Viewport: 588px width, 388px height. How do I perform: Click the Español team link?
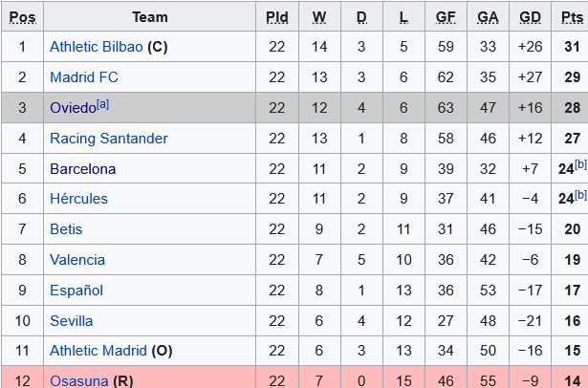pos(76,291)
